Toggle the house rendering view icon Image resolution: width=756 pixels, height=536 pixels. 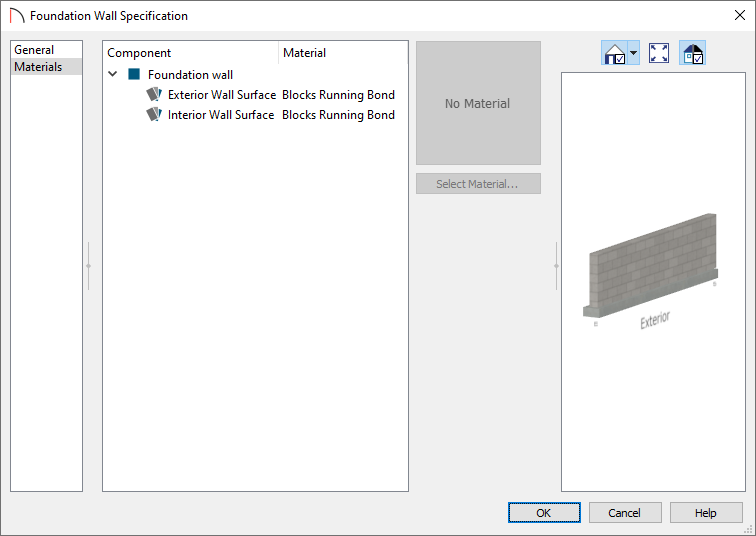pyautogui.click(x=614, y=53)
